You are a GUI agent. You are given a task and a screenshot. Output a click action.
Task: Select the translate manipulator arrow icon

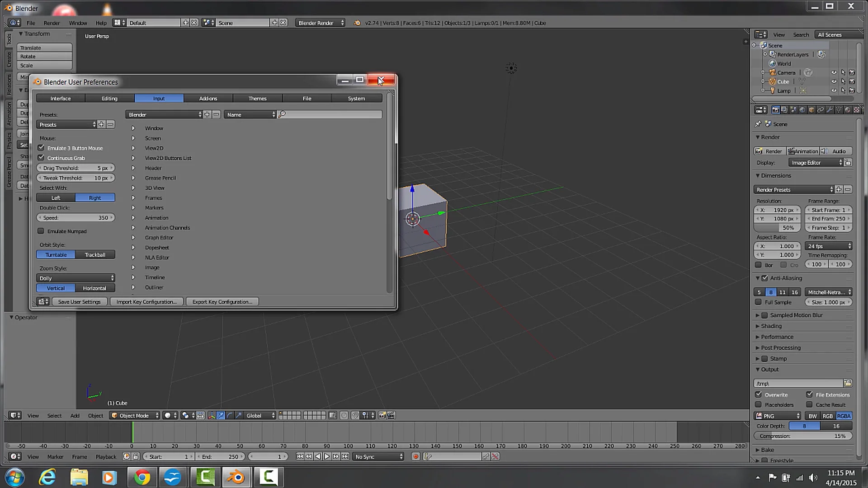tap(221, 415)
